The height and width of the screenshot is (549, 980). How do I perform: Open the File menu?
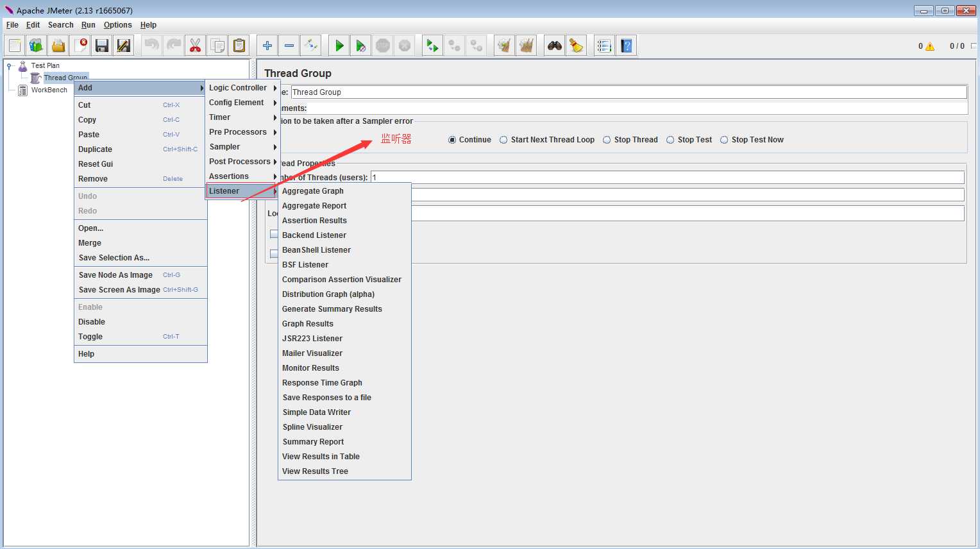(12, 25)
